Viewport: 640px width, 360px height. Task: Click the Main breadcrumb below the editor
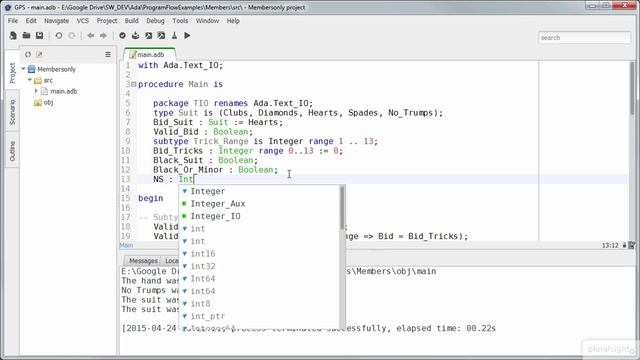[126, 245]
